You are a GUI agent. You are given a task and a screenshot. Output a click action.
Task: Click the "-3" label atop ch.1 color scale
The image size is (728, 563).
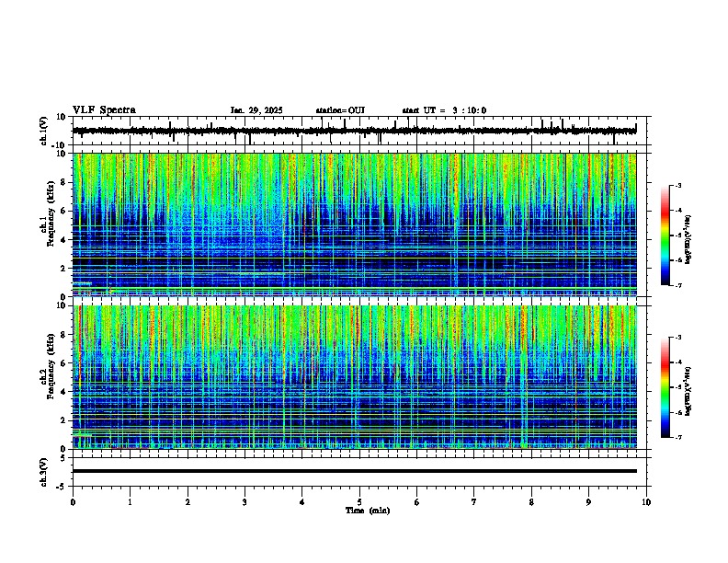pos(677,185)
